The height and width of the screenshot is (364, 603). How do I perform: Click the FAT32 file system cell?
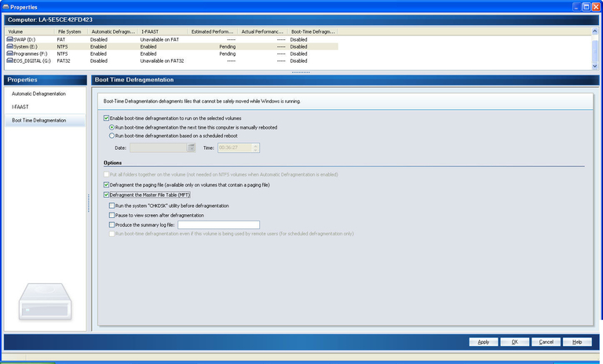(64, 60)
